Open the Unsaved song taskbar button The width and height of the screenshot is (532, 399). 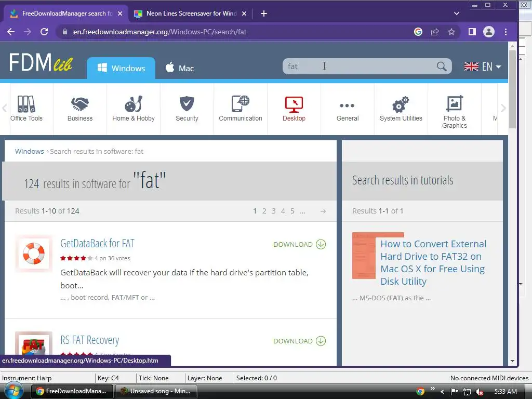[x=156, y=391]
